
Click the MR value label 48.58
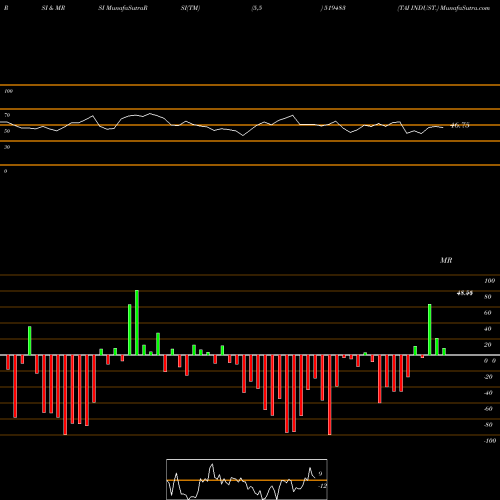(x=465, y=293)
